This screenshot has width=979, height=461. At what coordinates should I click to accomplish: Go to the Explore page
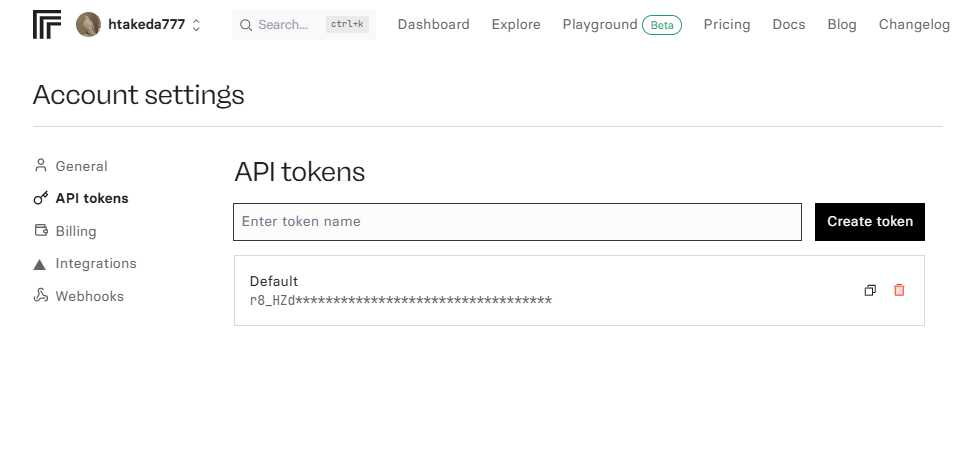click(516, 25)
